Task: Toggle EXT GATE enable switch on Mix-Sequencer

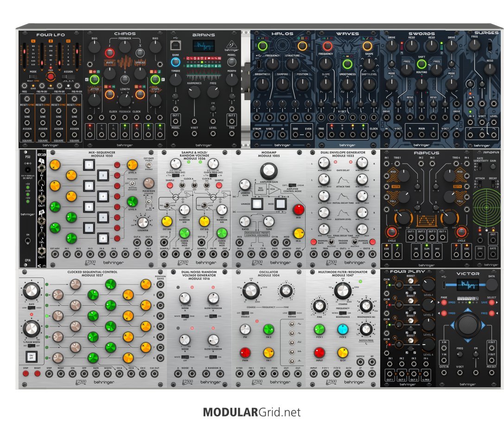Action: tap(148, 166)
